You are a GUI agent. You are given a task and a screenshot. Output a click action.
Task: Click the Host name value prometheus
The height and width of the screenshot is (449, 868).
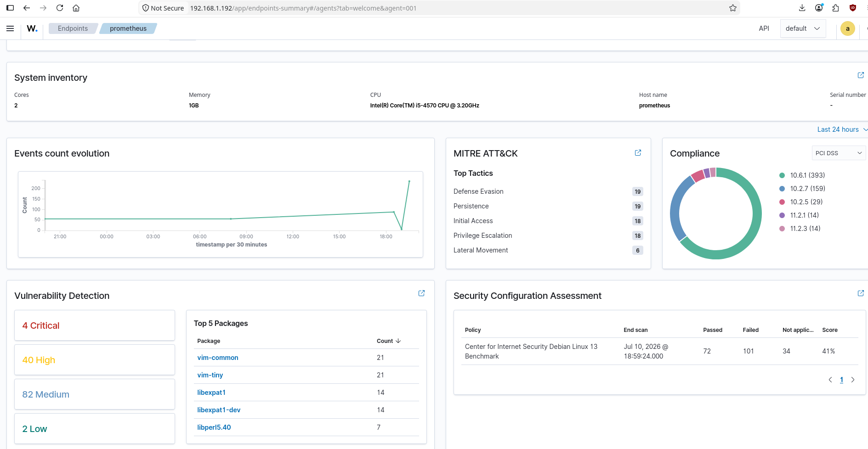(x=654, y=106)
